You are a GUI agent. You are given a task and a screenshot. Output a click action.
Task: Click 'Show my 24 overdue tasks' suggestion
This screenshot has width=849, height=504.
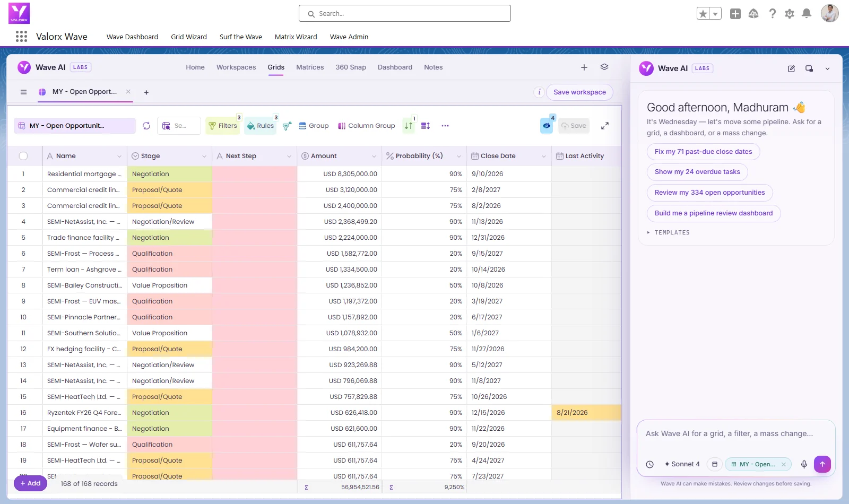[x=697, y=172]
